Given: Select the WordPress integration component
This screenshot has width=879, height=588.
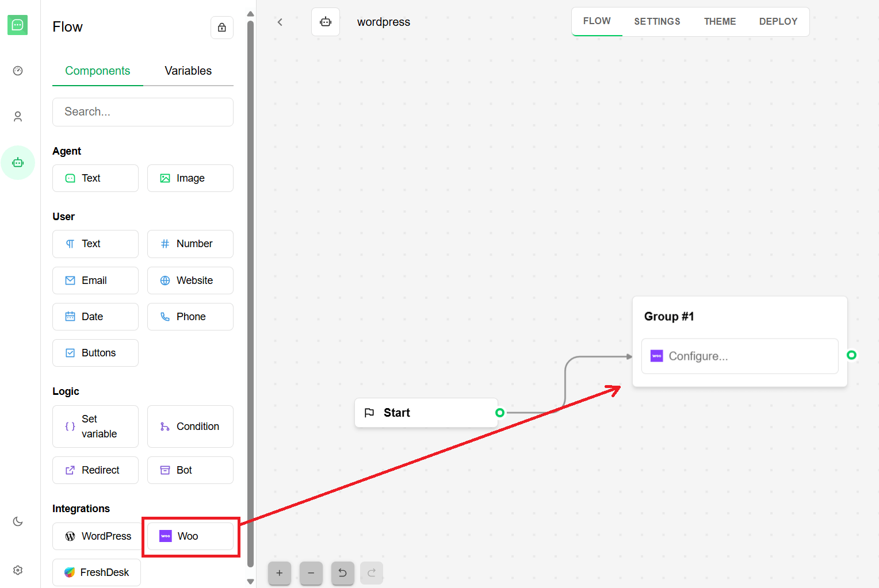Looking at the screenshot, I should click(x=95, y=536).
